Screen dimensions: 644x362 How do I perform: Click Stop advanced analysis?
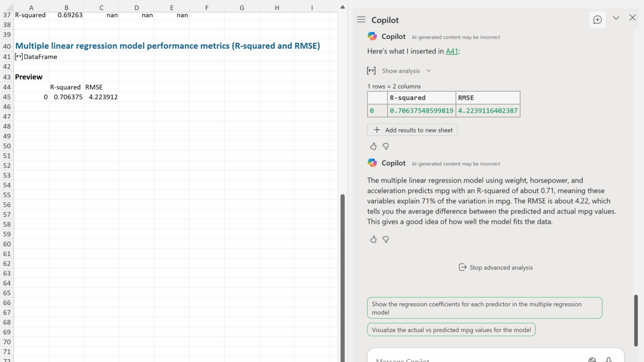tap(496, 267)
